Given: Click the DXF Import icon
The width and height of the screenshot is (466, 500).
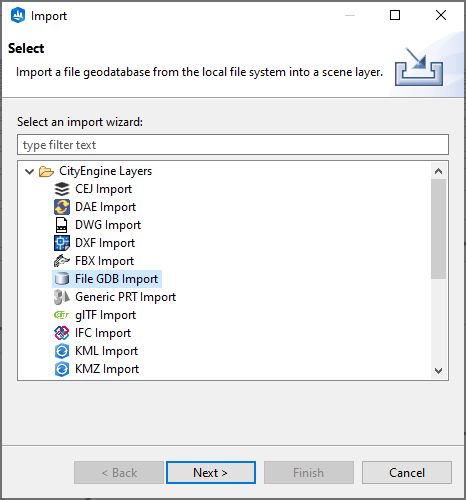Looking at the screenshot, I should click(62, 243).
